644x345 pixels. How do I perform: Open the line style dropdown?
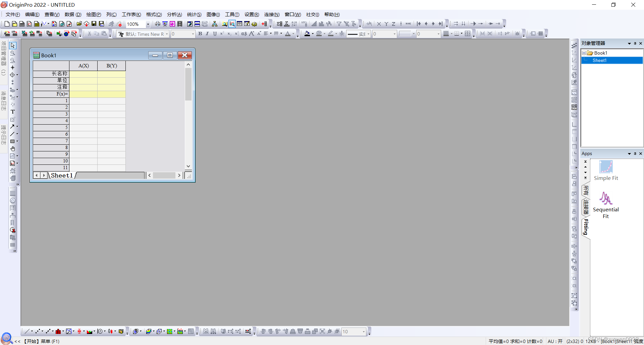pos(368,34)
